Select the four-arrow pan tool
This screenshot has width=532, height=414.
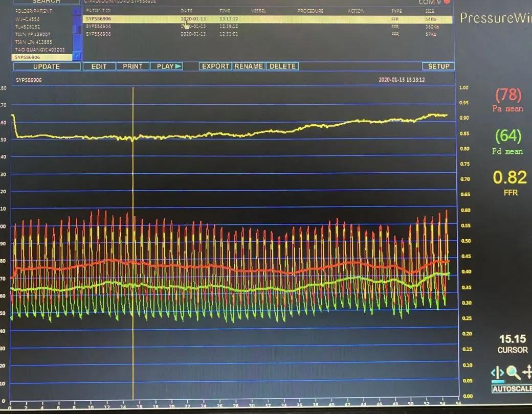click(x=527, y=373)
